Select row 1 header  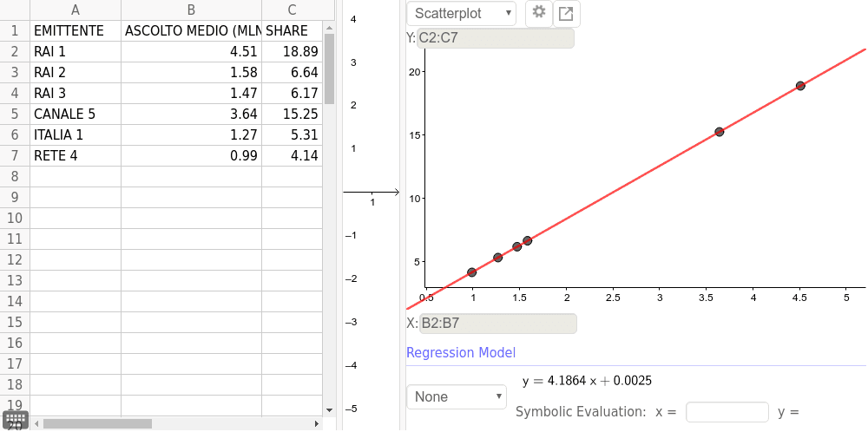pyautogui.click(x=15, y=30)
